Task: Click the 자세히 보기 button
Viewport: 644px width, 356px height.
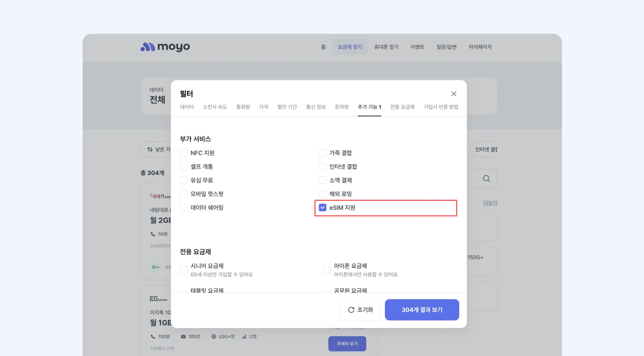Action: pyautogui.click(x=347, y=344)
